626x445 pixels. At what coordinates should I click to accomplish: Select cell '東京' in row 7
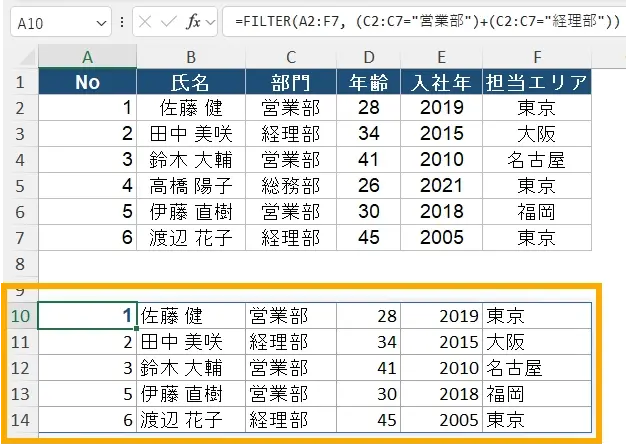click(537, 237)
